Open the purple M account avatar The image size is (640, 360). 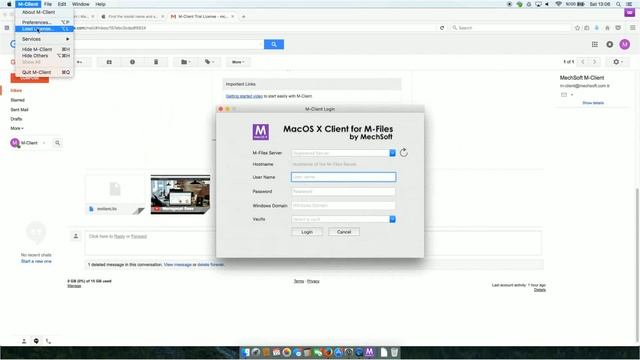pyautogui.click(x=624, y=44)
